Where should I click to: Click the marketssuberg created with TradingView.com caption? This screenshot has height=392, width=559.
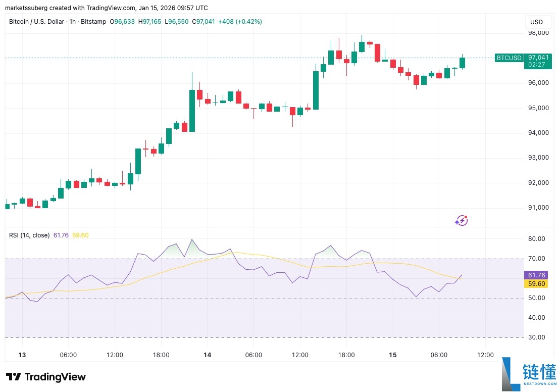click(x=106, y=8)
